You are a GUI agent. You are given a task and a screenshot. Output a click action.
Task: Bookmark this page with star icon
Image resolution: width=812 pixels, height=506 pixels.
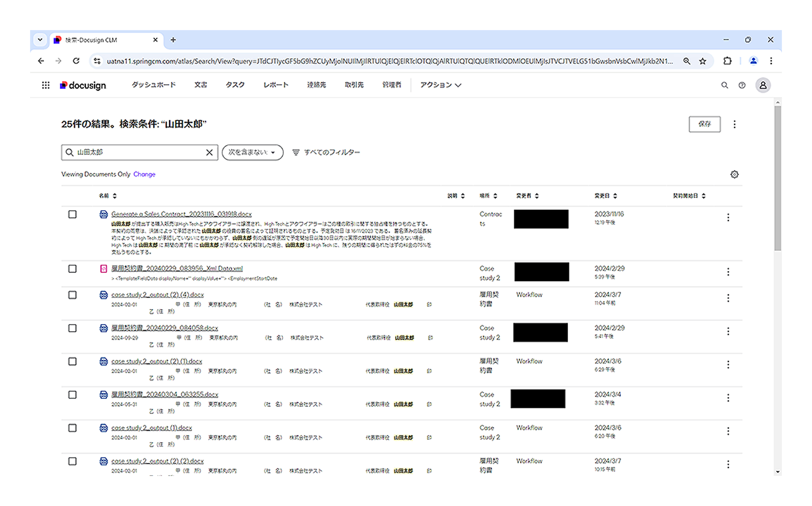pos(703,61)
